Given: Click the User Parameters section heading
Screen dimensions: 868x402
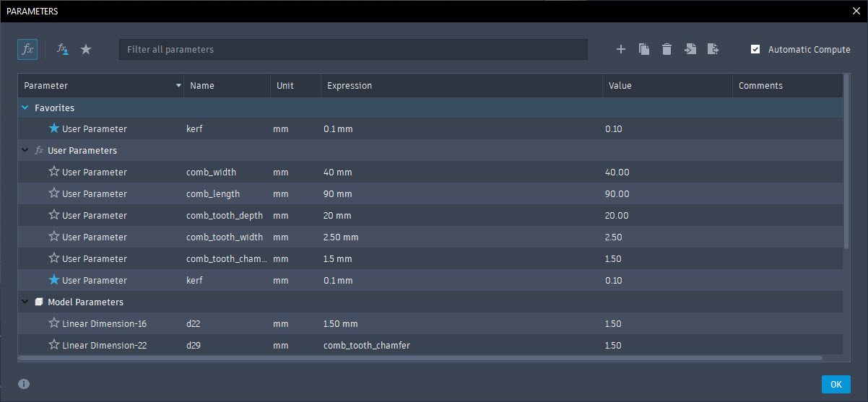Looking at the screenshot, I should point(82,151).
